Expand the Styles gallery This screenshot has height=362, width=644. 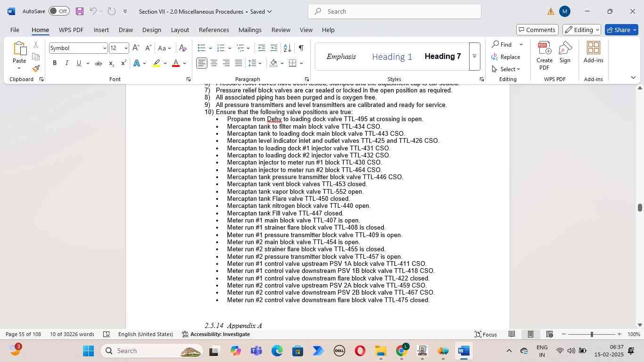pyautogui.click(x=475, y=57)
